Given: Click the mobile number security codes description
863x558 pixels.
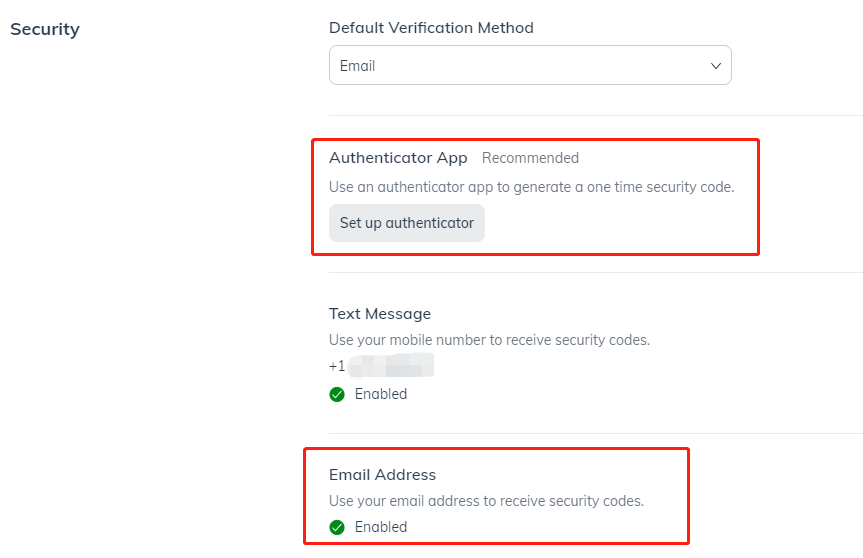Looking at the screenshot, I should click(489, 340).
